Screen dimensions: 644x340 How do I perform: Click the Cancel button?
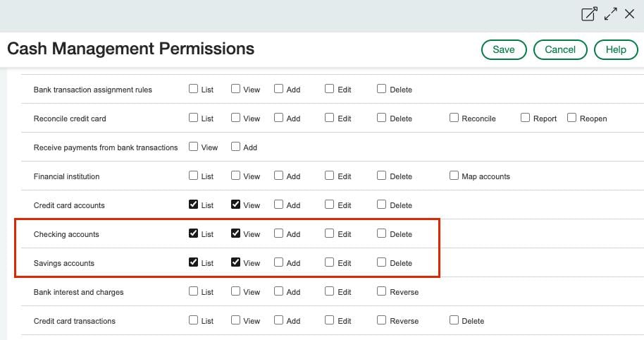point(560,49)
